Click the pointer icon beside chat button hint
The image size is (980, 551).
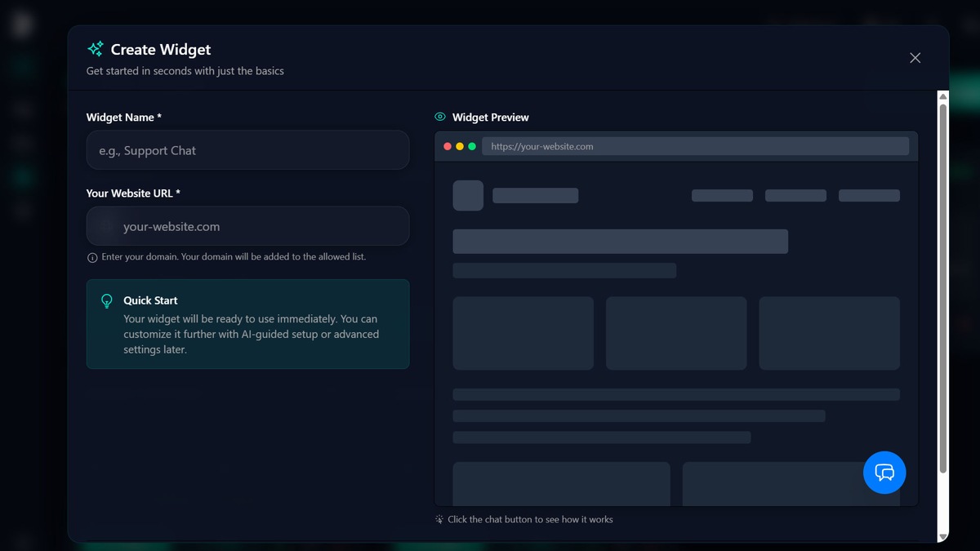pyautogui.click(x=439, y=520)
